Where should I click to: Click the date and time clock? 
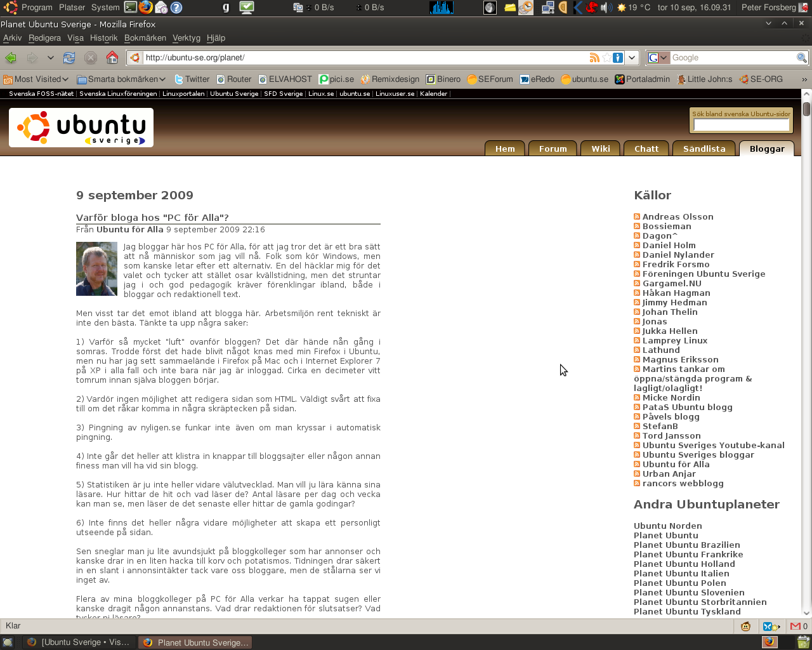pyautogui.click(x=694, y=8)
